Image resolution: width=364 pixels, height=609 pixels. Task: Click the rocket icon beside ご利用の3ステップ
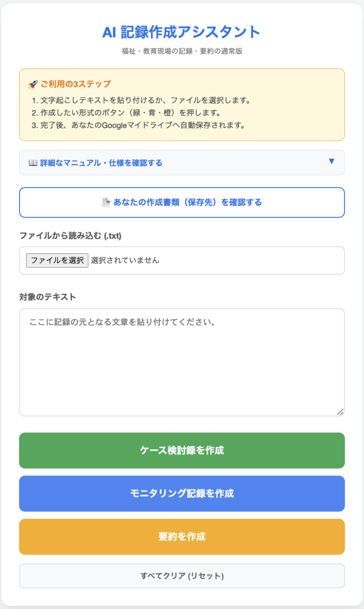coord(32,84)
